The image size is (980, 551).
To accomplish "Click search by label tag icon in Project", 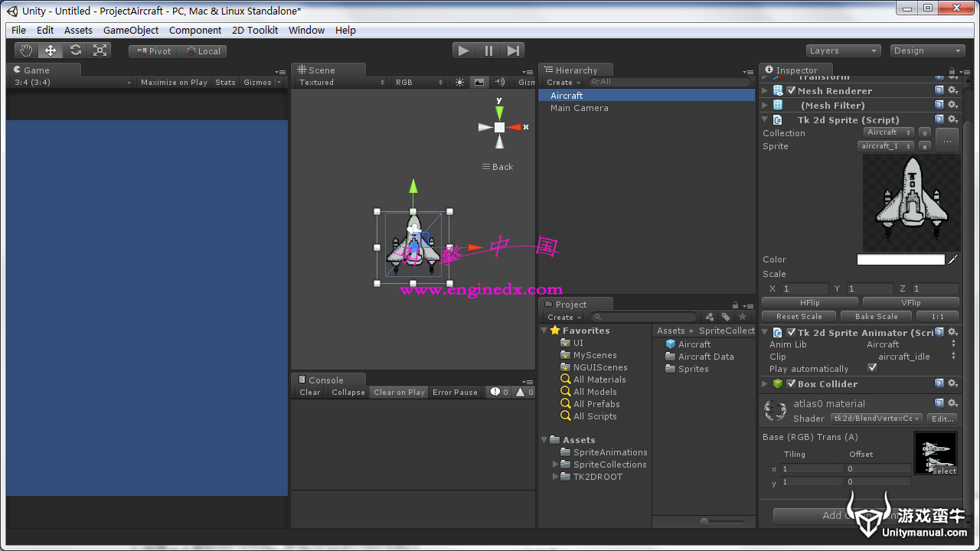I will click(726, 317).
